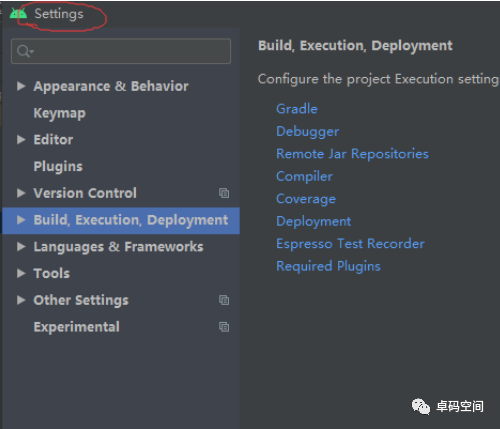The width and height of the screenshot is (500, 429).
Task: Click the Android Studio logo icon
Action: 18,13
